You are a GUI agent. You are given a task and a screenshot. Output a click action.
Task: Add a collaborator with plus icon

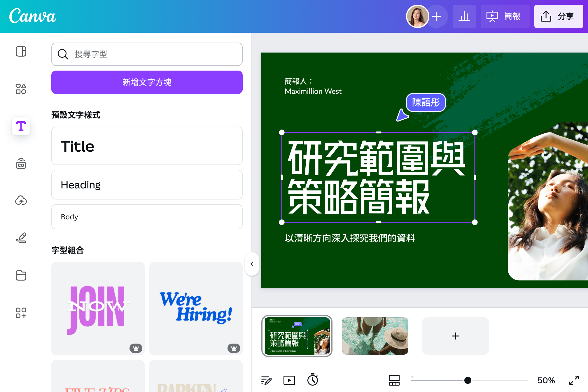(436, 16)
